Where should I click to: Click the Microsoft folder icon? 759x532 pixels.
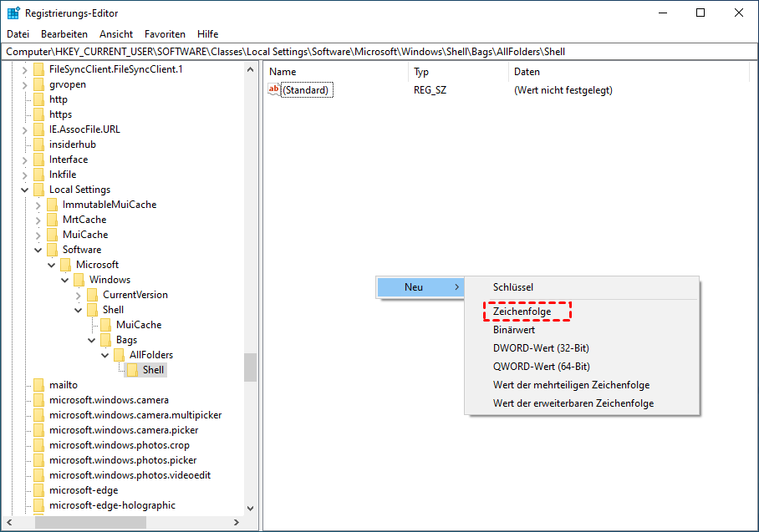[x=66, y=265]
